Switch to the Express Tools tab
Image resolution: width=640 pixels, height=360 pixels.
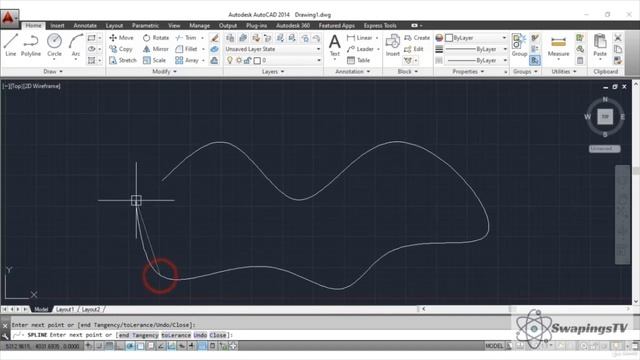(x=380, y=25)
